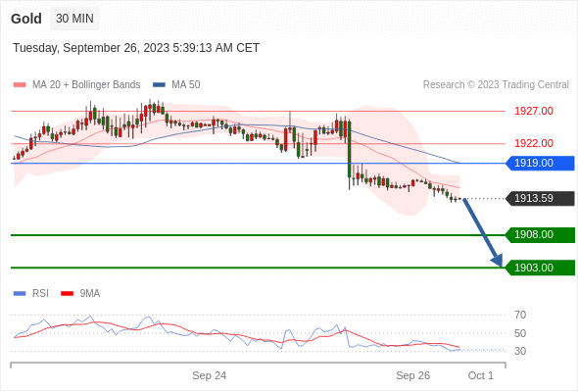This screenshot has height=392, width=578.
Task: Click the Research © 2023 Trading Central text
Action: tap(496, 85)
